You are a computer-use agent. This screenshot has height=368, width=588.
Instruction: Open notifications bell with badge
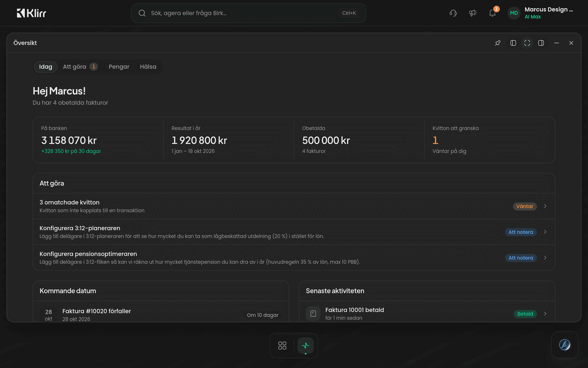(492, 13)
